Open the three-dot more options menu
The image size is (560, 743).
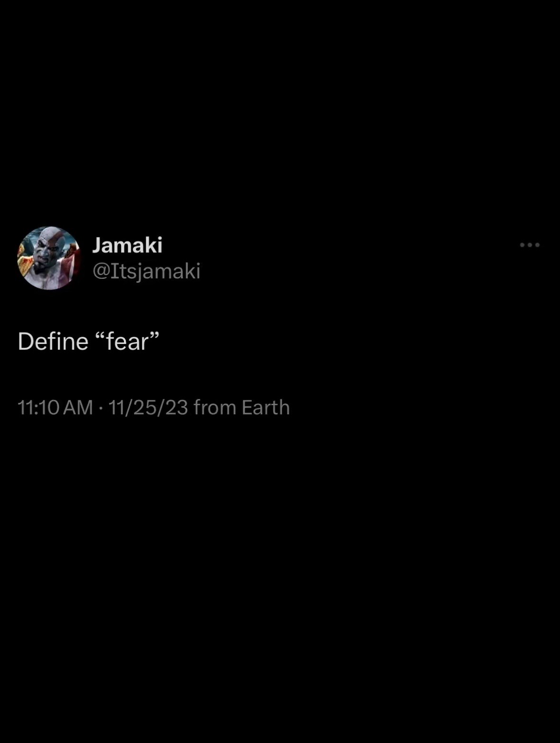pos(530,245)
